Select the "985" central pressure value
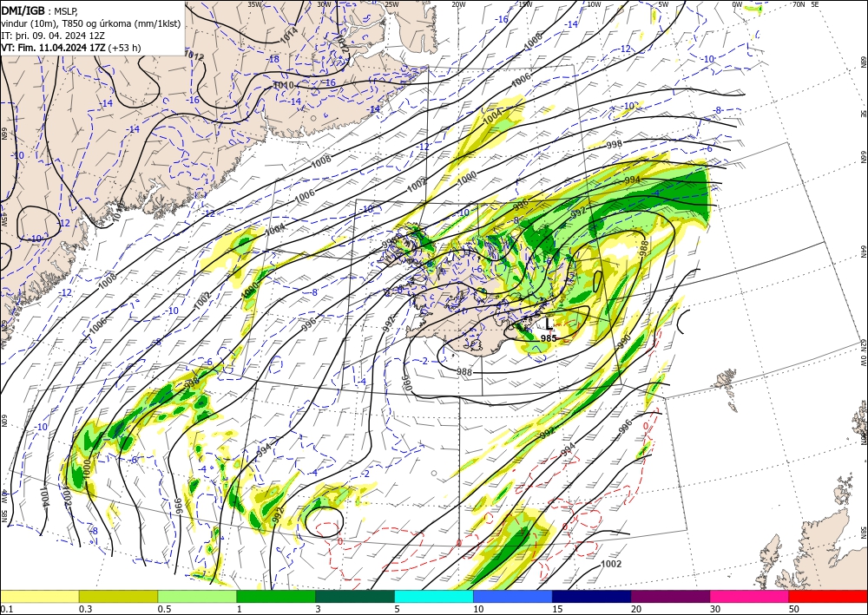868x615 pixels. click(x=549, y=338)
